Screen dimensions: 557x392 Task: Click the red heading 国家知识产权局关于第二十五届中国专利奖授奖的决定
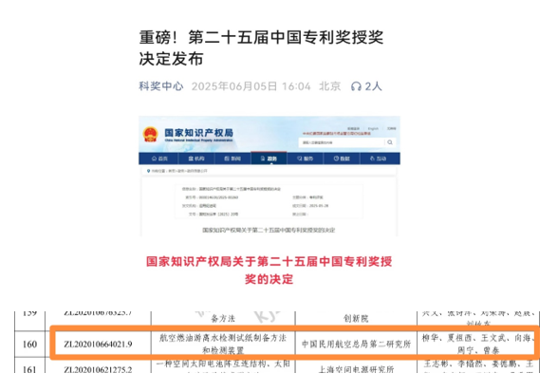tap(269, 271)
